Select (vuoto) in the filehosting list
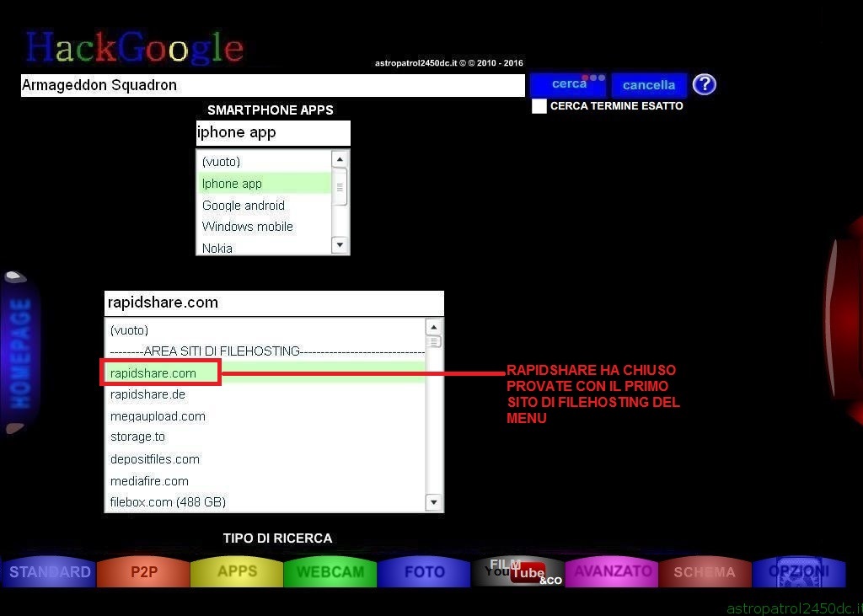863x616 pixels. click(265, 330)
